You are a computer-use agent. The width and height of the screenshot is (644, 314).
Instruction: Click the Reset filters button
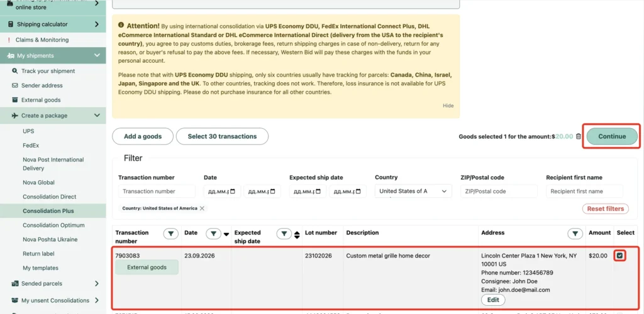606,208
